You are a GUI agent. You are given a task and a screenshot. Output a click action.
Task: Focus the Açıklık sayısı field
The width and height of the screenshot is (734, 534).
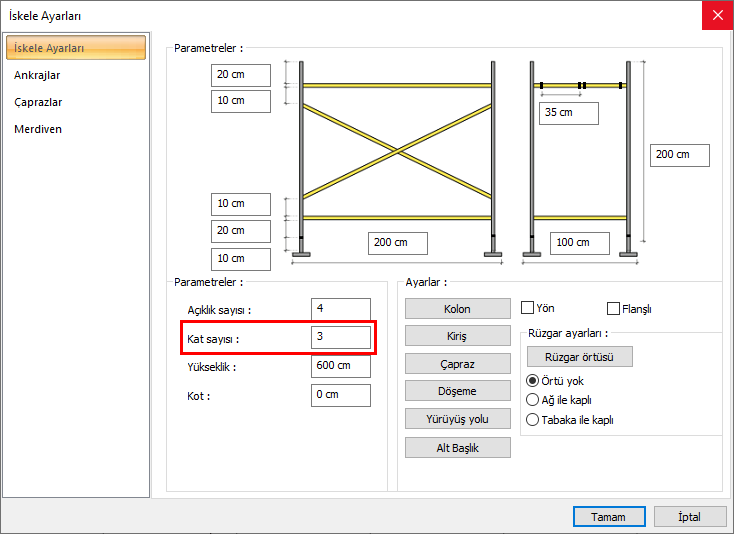(340, 309)
